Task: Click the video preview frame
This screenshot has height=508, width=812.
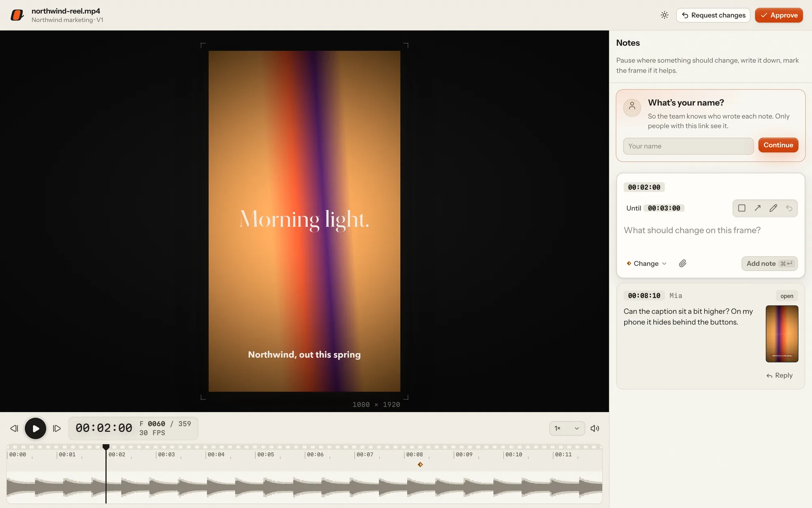Action: 304,221
